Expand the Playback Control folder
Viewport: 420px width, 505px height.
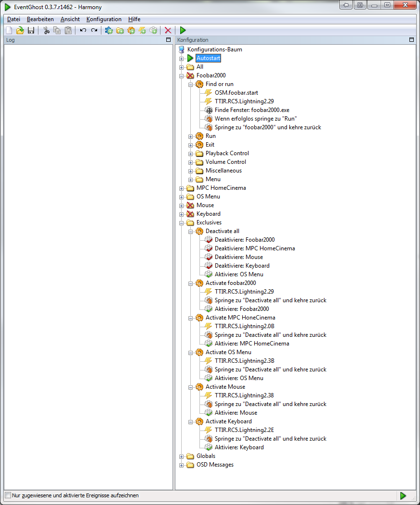coord(191,154)
